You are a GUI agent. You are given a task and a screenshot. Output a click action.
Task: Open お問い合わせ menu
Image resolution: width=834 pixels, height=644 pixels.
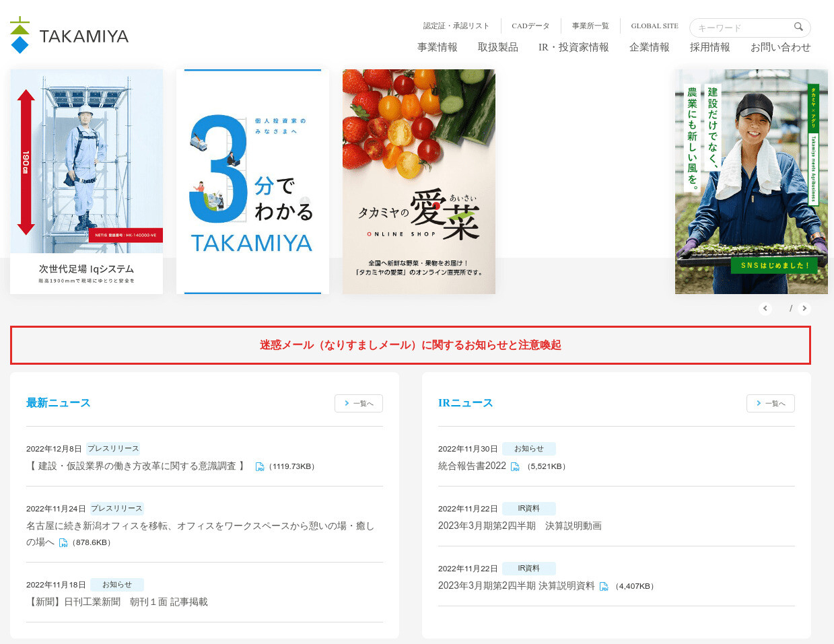[781, 47]
